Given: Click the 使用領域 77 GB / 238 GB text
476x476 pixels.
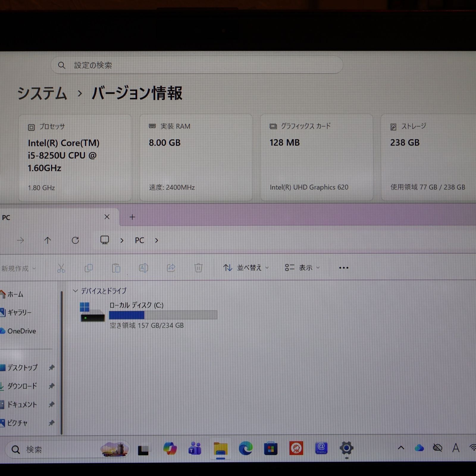Looking at the screenshot, I should point(428,187).
